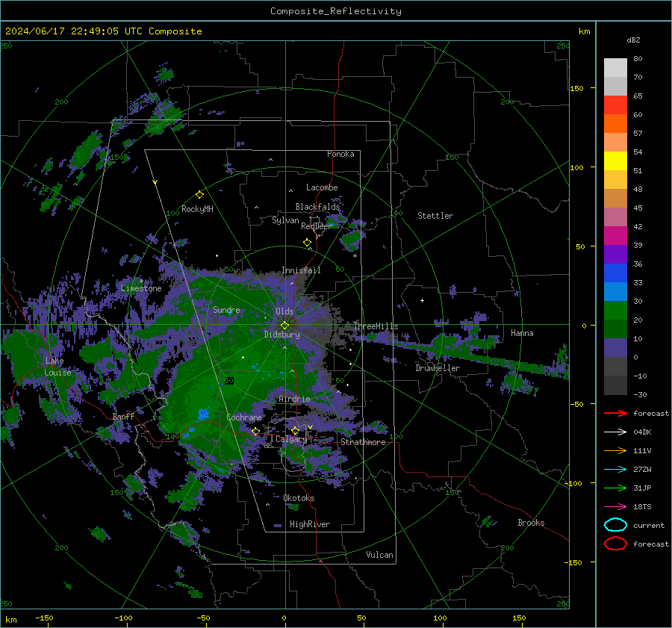The height and width of the screenshot is (628, 672).
Task: Pick the royal blue 36-33 dBZ swatch
Action: [615, 273]
